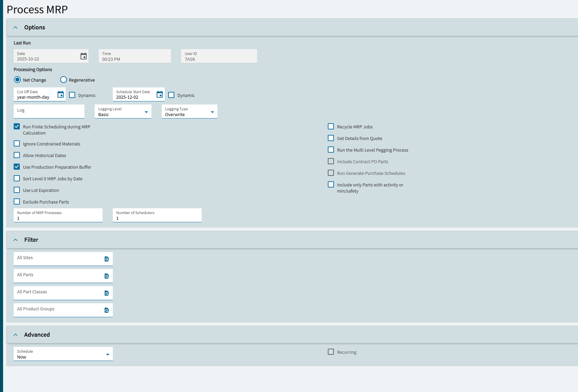Viewport: 578px width, 392px height.
Task: Open the Schedule dropdown set to Now
Action: (63, 354)
